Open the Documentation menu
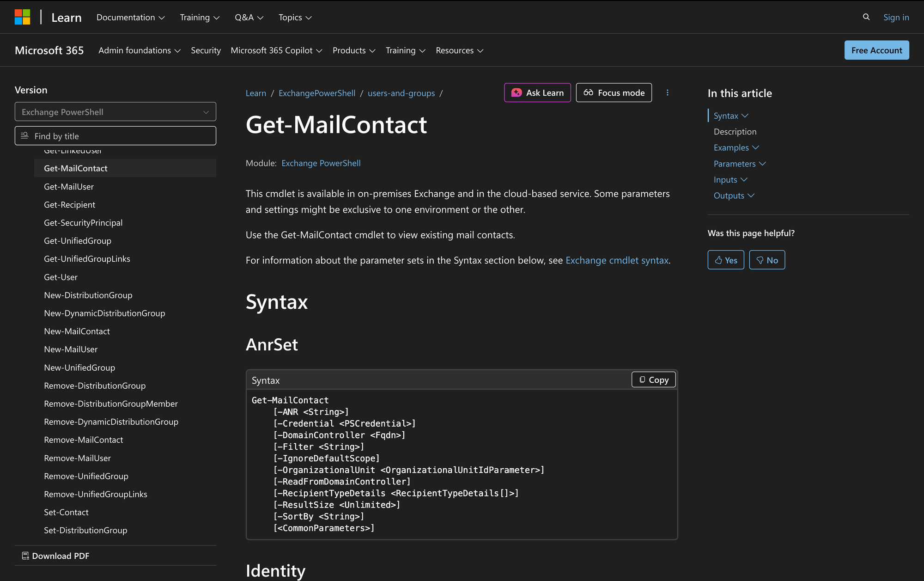The image size is (924, 581). (130, 17)
